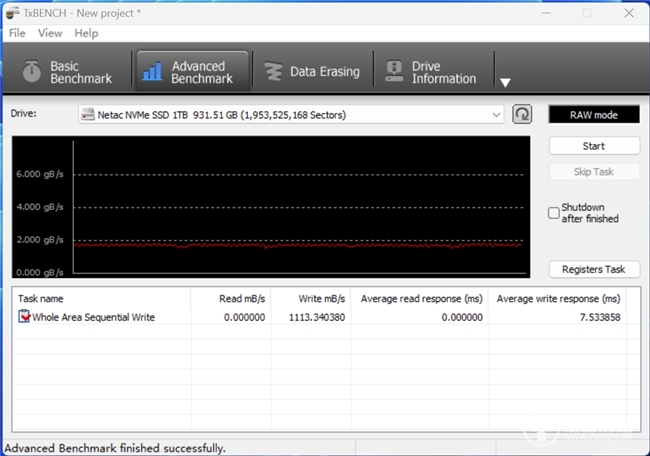Click the Read mB/s column header
Image resolution: width=650 pixels, height=456 pixels.
pos(230,298)
